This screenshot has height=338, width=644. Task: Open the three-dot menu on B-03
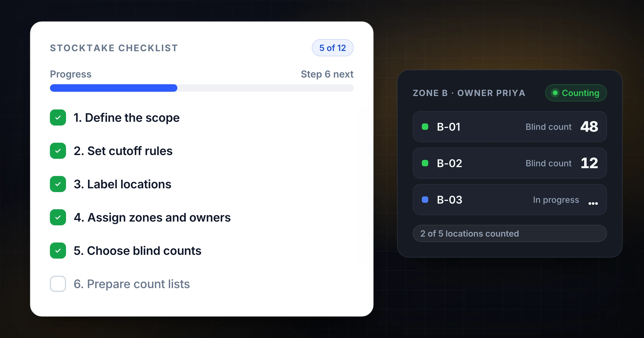593,203
